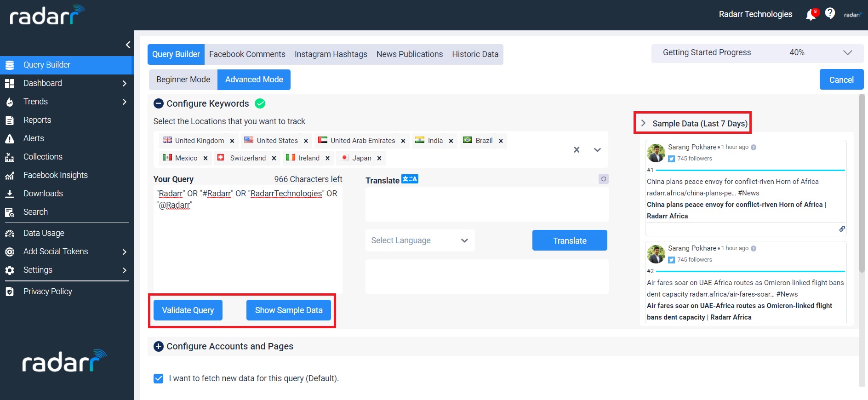868x400 pixels.
Task: Expand the Trends submenu arrow
Action: (124, 102)
